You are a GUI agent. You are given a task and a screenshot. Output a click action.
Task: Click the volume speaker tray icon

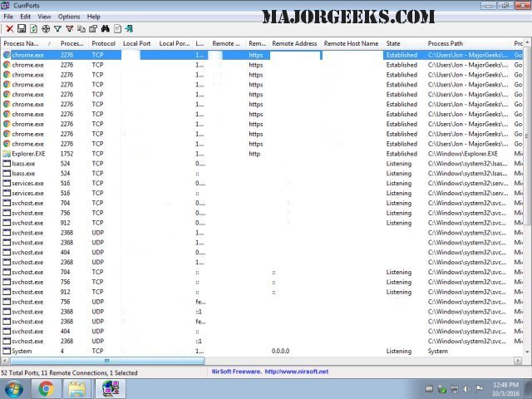(x=467, y=389)
